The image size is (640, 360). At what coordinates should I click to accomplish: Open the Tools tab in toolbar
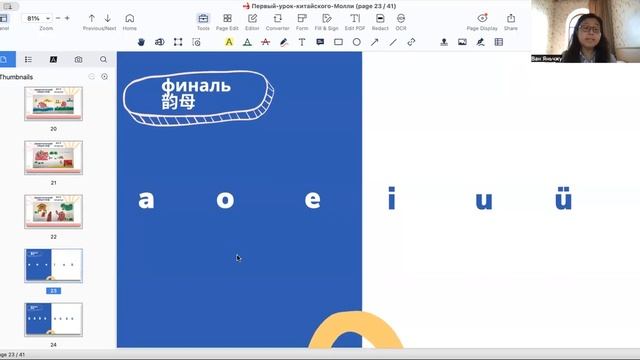(203, 22)
